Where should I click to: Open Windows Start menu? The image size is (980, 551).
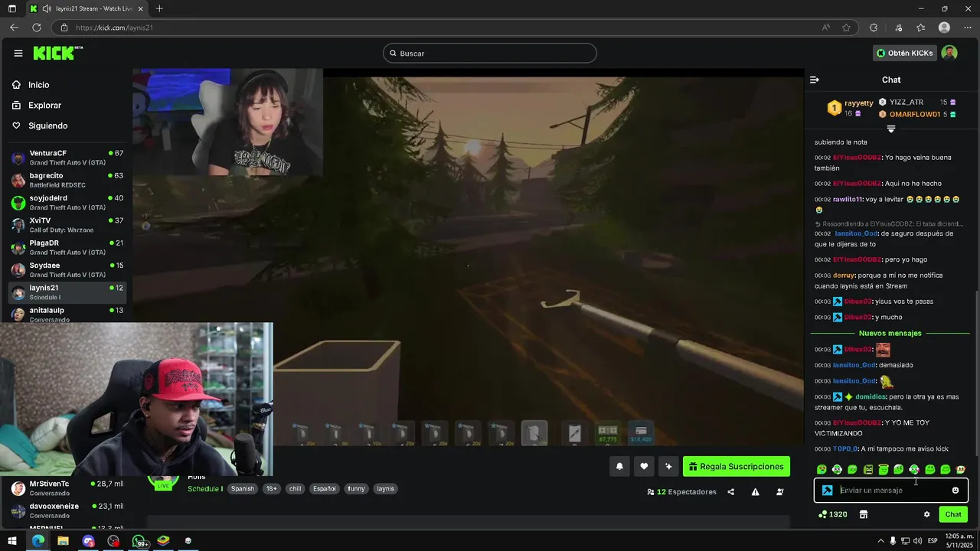tap(12, 541)
